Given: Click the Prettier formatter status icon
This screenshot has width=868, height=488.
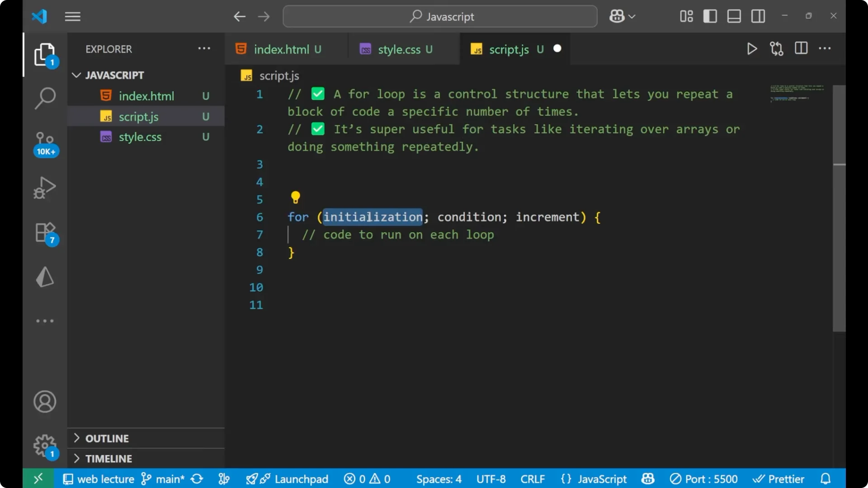Looking at the screenshot, I should click(x=779, y=479).
